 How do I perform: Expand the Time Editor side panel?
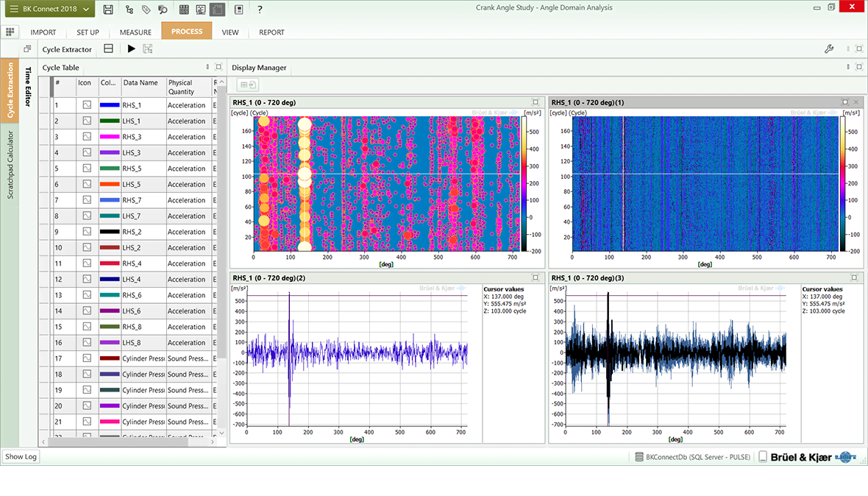[29, 87]
